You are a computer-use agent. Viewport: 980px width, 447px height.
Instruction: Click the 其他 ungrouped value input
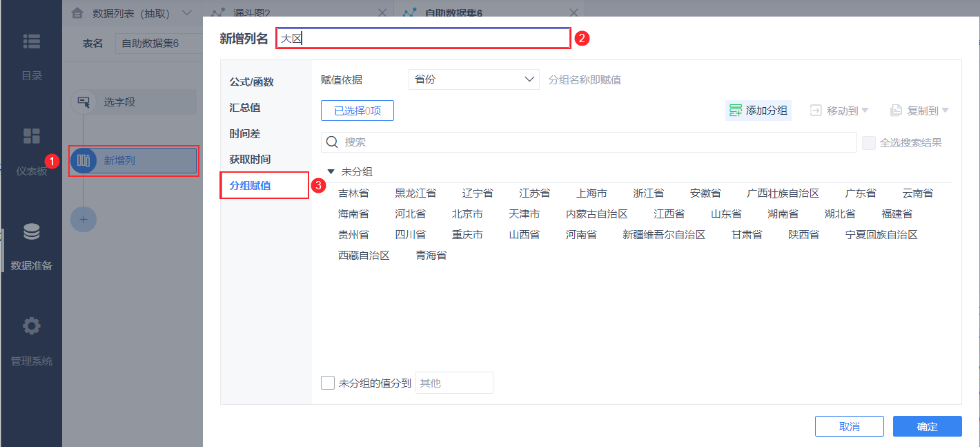[454, 383]
